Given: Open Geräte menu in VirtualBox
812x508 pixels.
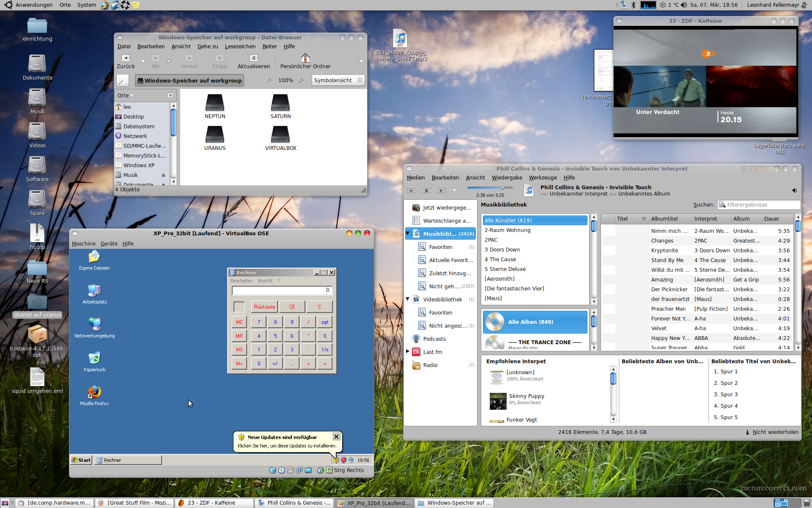Looking at the screenshot, I should 109,244.
